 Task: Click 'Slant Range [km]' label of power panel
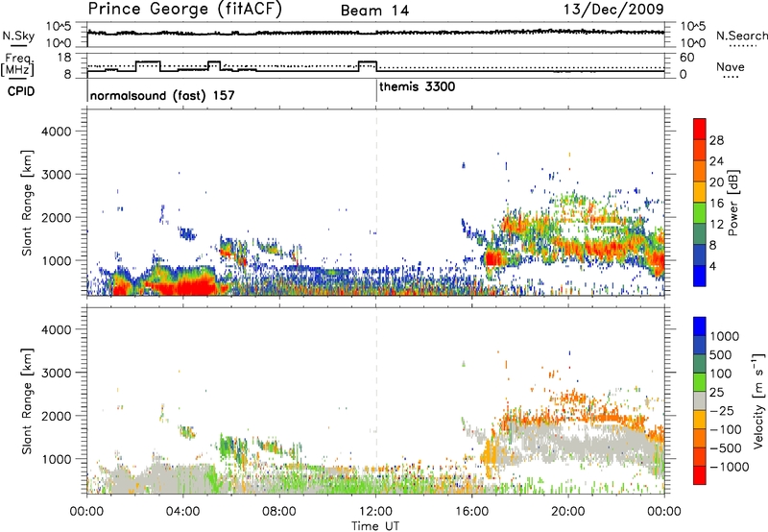pyautogui.click(x=27, y=203)
